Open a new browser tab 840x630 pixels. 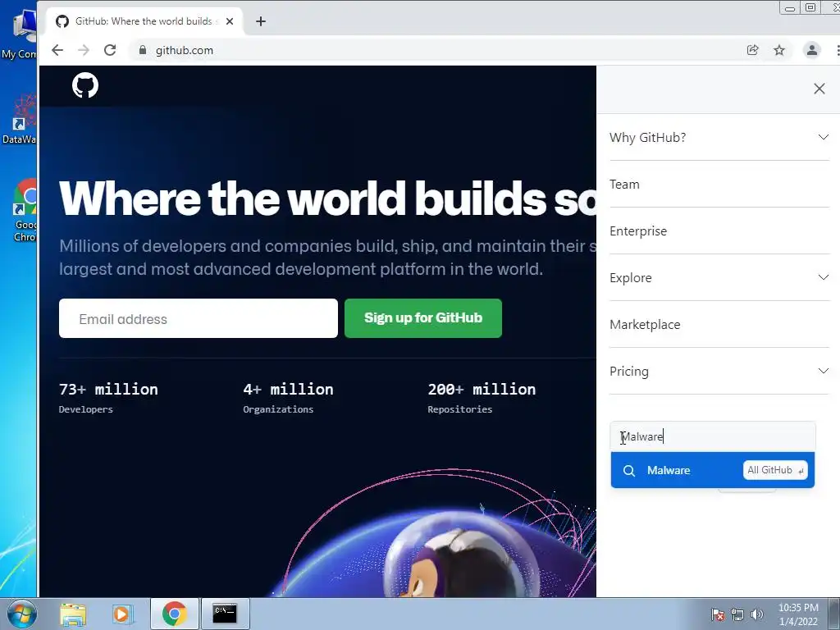click(261, 21)
